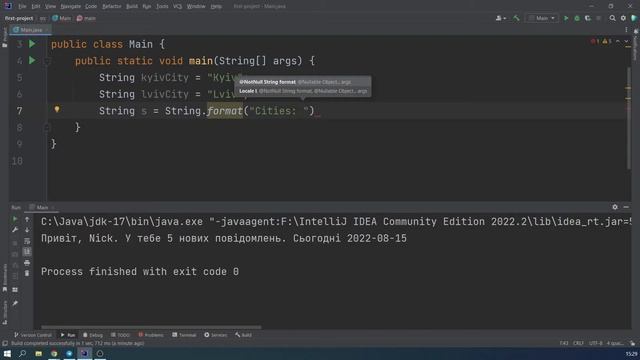Click the UTF-8 encoding in status bar
This screenshot has height=360, width=640.
[x=596, y=343]
